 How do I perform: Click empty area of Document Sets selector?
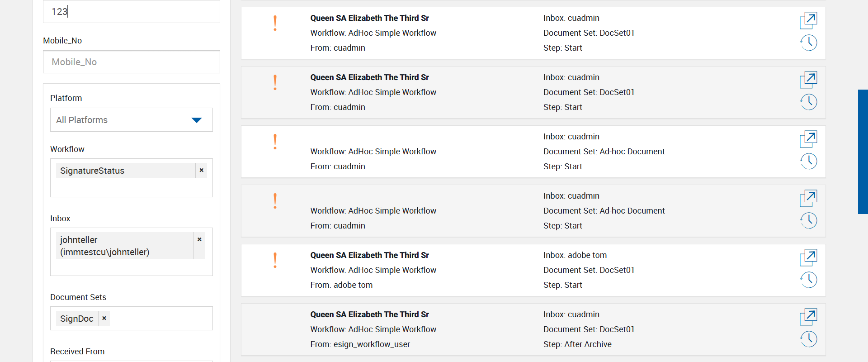tap(160, 319)
